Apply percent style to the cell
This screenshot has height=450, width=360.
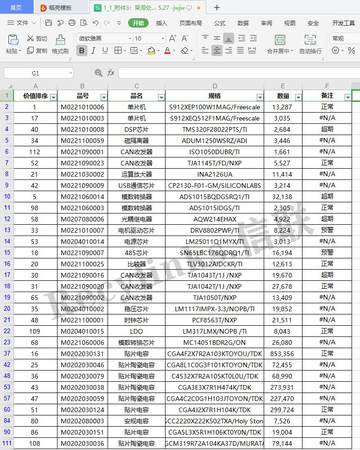click(x=351, y=50)
